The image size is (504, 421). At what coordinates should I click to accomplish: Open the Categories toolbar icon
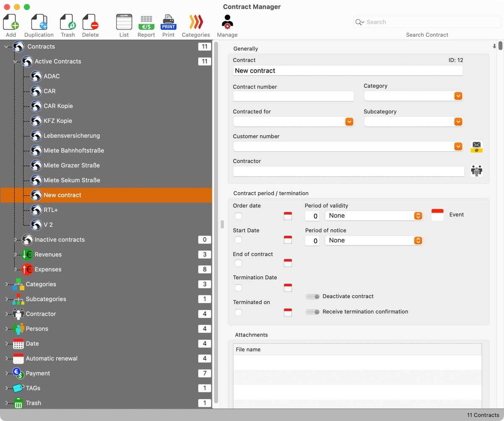pos(196,22)
